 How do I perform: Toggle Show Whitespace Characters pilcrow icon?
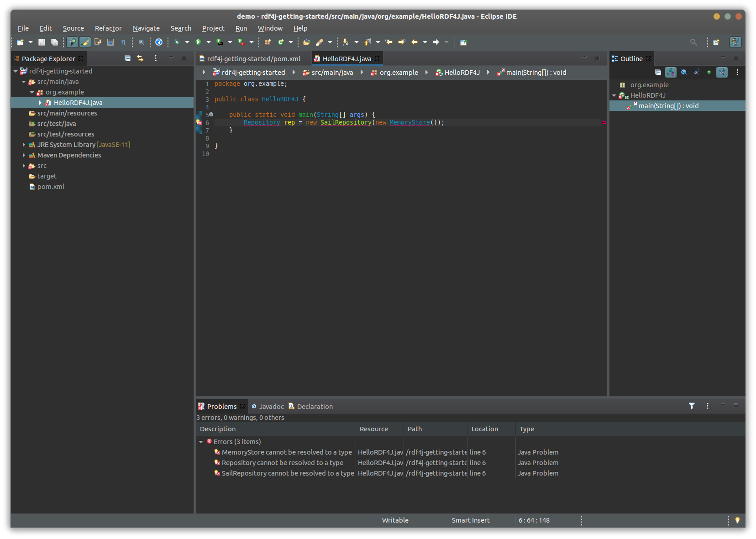(x=123, y=42)
